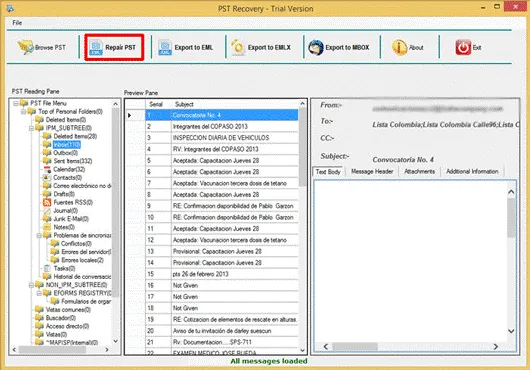The image size is (530, 370).
Task: Select the Vistas comunes(0) folder
Action: (68, 310)
